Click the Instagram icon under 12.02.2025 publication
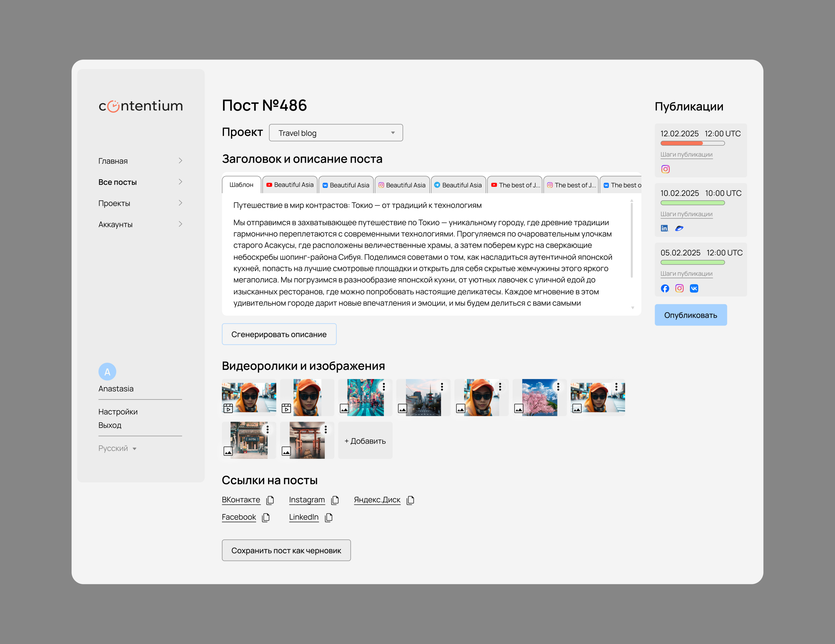The width and height of the screenshot is (835, 644). click(x=665, y=169)
